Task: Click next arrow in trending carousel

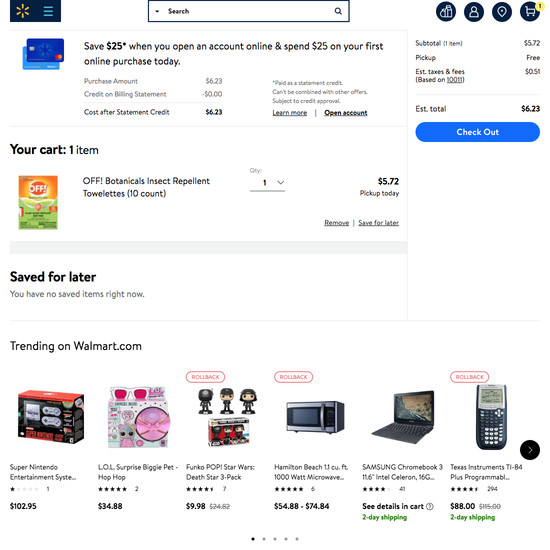Action: point(530,450)
